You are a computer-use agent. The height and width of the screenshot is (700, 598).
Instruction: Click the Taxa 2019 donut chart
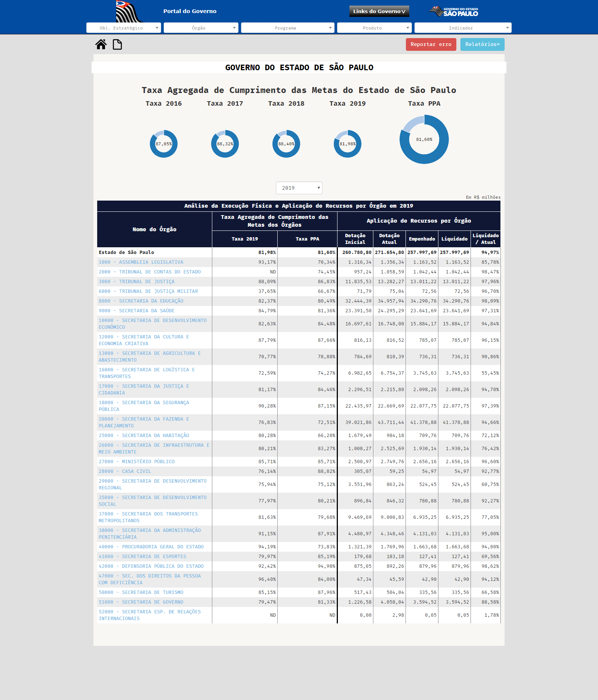click(x=348, y=144)
